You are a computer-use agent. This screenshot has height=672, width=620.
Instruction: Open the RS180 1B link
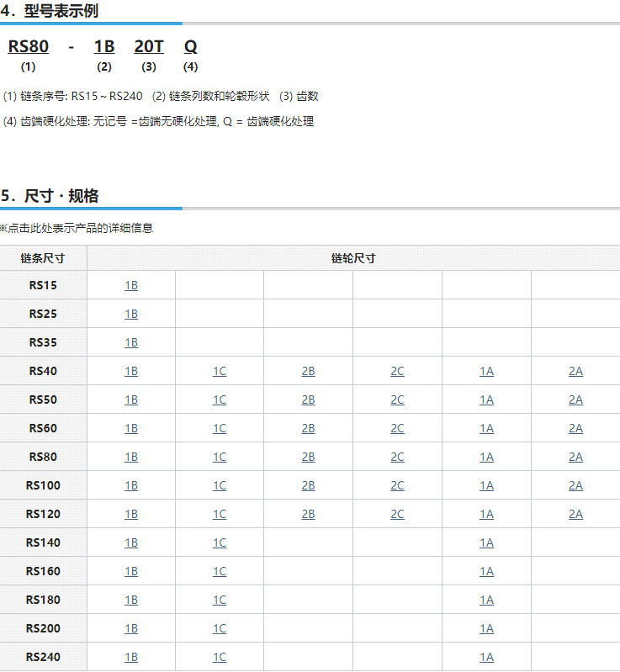(131, 600)
